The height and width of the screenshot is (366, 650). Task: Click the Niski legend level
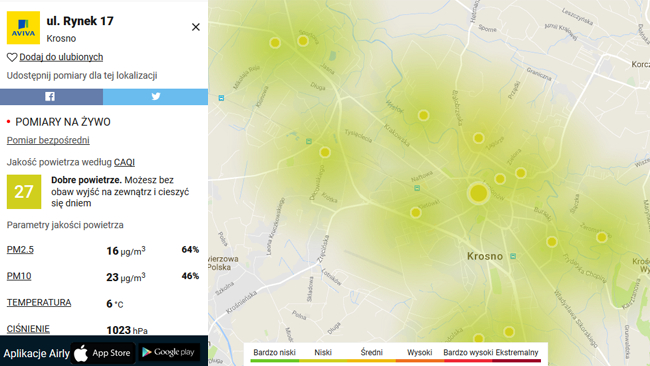[x=323, y=353]
